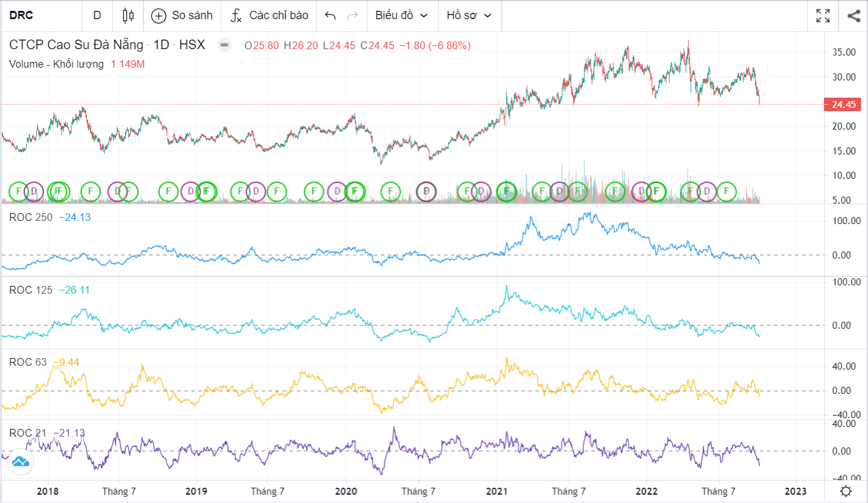This screenshot has height=503, width=868.
Task: Click the red 24.45 current price label
Action: point(842,104)
